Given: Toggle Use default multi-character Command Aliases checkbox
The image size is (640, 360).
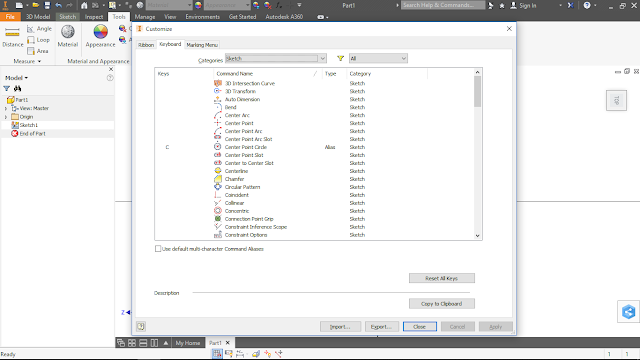Looking at the screenshot, I should pyautogui.click(x=158, y=249).
